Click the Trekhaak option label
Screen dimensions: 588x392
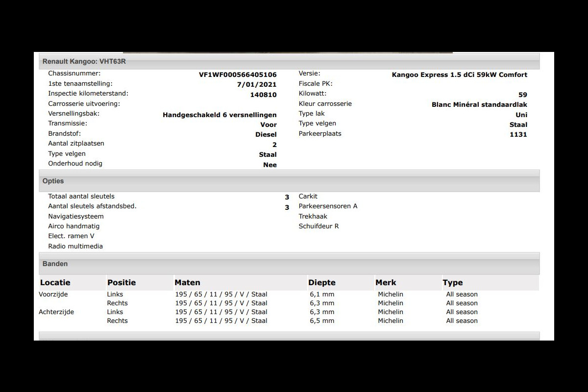(313, 216)
